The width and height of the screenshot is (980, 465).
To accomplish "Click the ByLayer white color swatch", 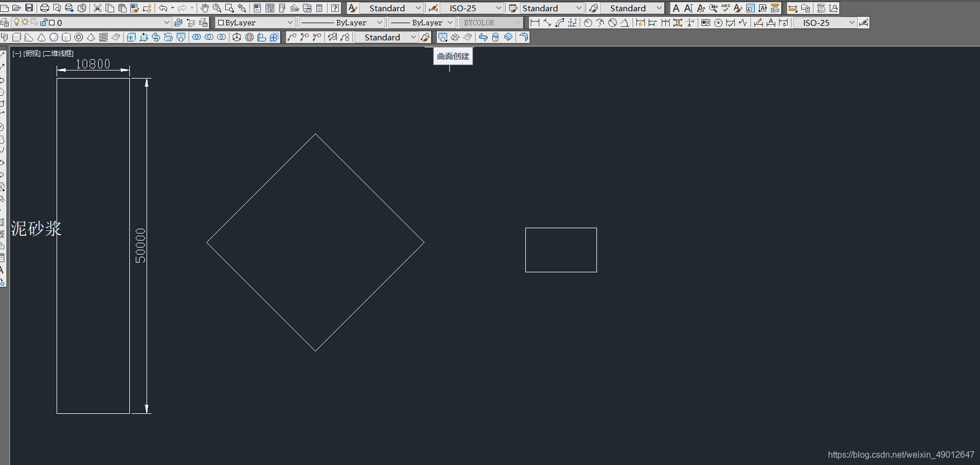I will tap(221, 23).
